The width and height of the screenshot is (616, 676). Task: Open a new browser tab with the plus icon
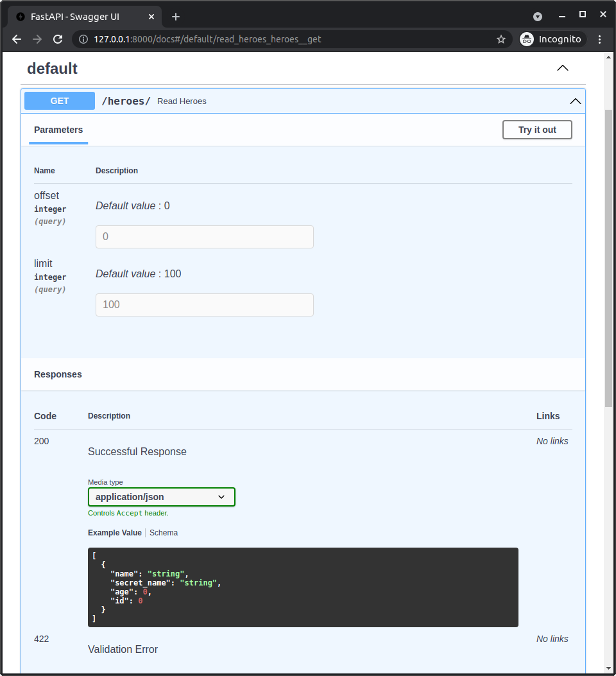(x=176, y=16)
